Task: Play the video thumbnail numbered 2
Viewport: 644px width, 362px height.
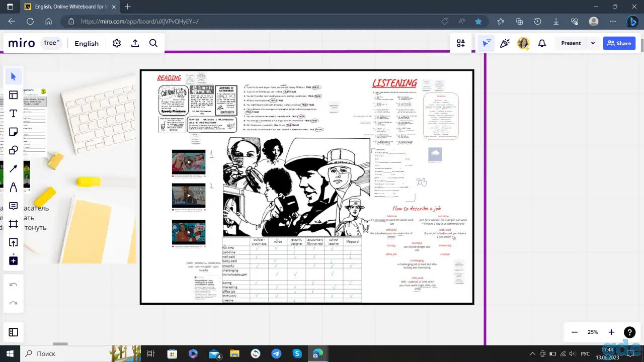Action: (189, 195)
